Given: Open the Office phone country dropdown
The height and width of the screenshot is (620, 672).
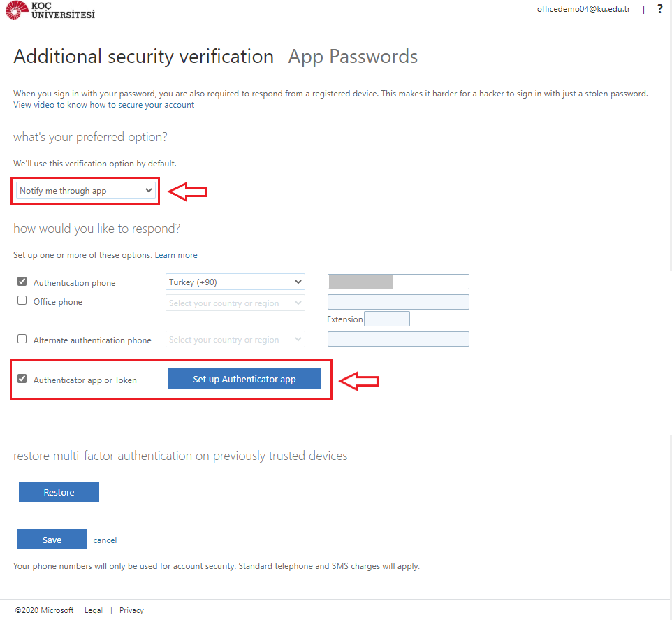Looking at the screenshot, I should [235, 303].
